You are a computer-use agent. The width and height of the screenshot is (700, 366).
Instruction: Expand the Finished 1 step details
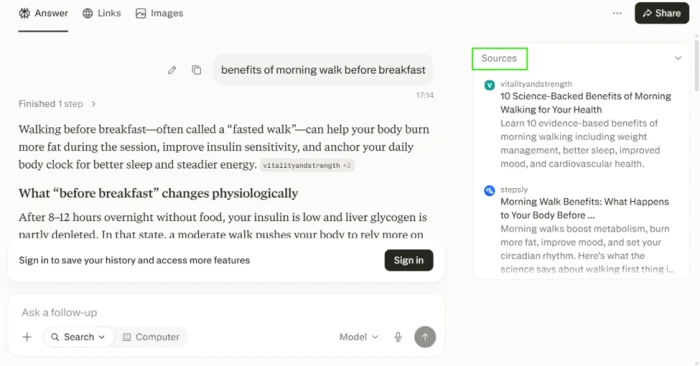coord(57,104)
